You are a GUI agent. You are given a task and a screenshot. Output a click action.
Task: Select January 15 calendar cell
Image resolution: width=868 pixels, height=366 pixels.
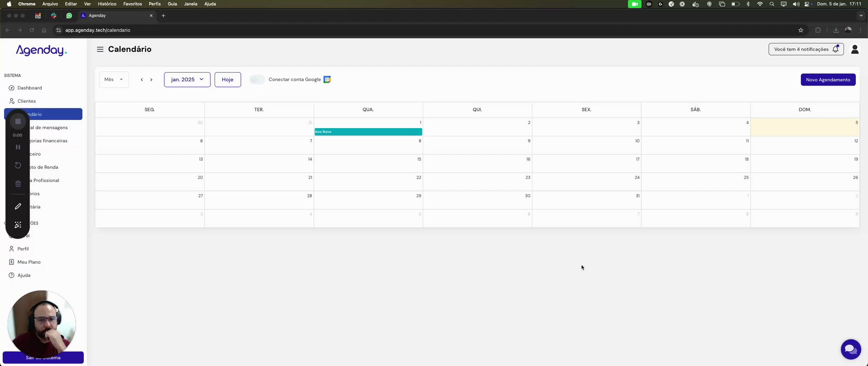368,164
